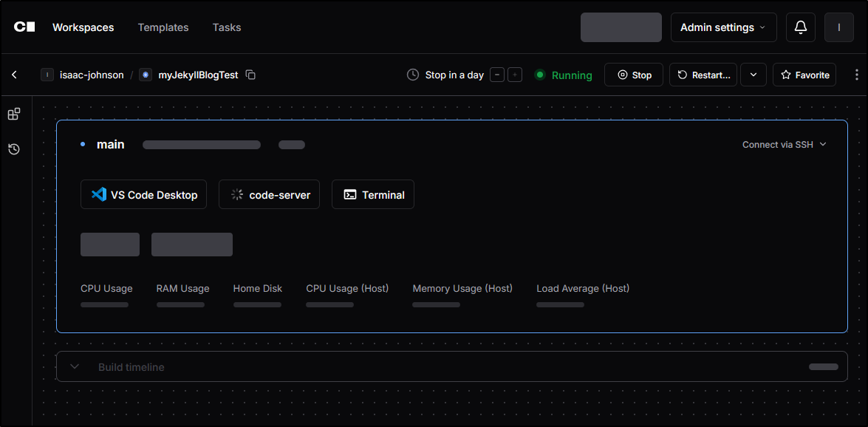868x427 pixels.
Task: Increase stop deadline with plus button
Action: (x=515, y=75)
